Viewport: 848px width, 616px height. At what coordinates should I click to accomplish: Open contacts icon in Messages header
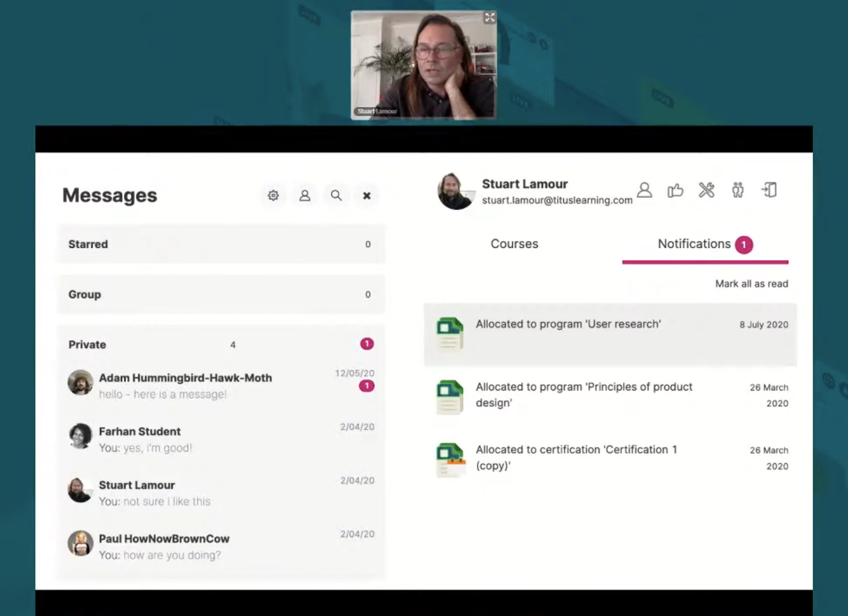coord(305,196)
